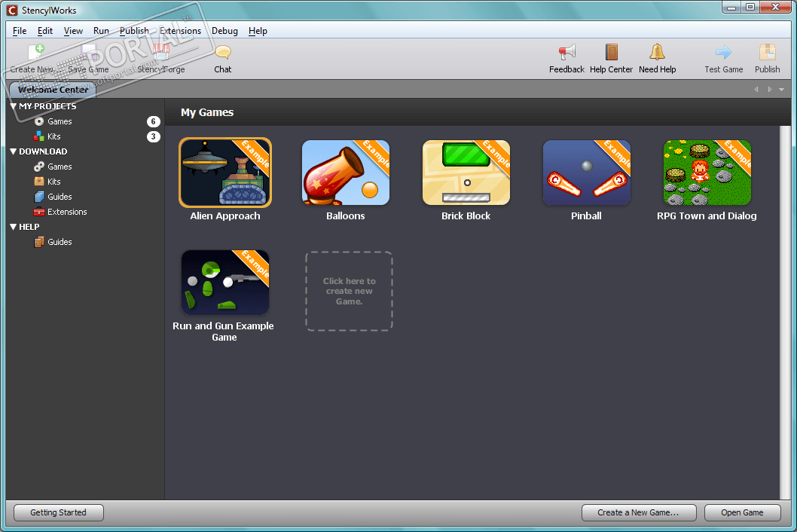Screen dimensions: 797x532
Task: Select the Balloons game thumbnail
Action: point(346,173)
